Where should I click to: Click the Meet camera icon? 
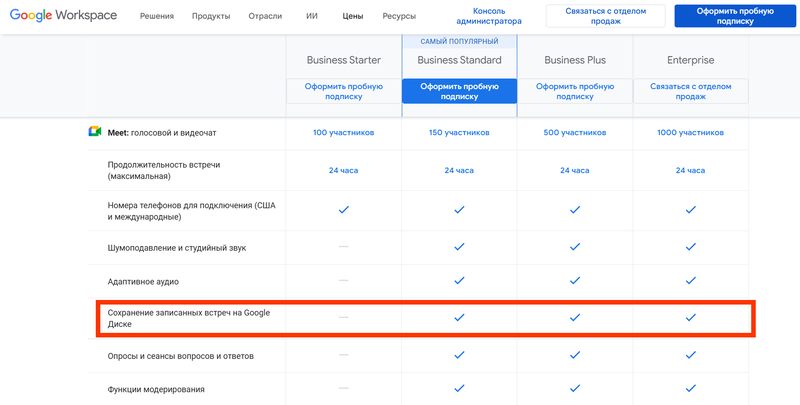[x=94, y=132]
